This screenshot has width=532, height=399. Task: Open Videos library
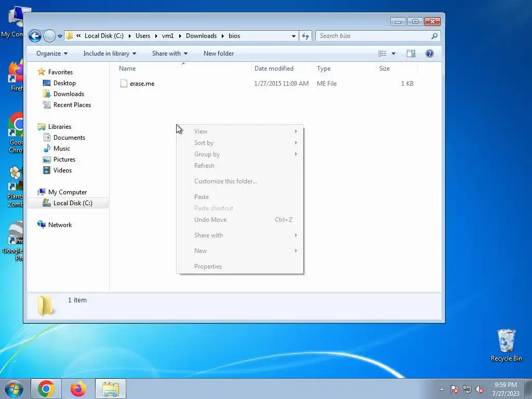tap(62, 170)
